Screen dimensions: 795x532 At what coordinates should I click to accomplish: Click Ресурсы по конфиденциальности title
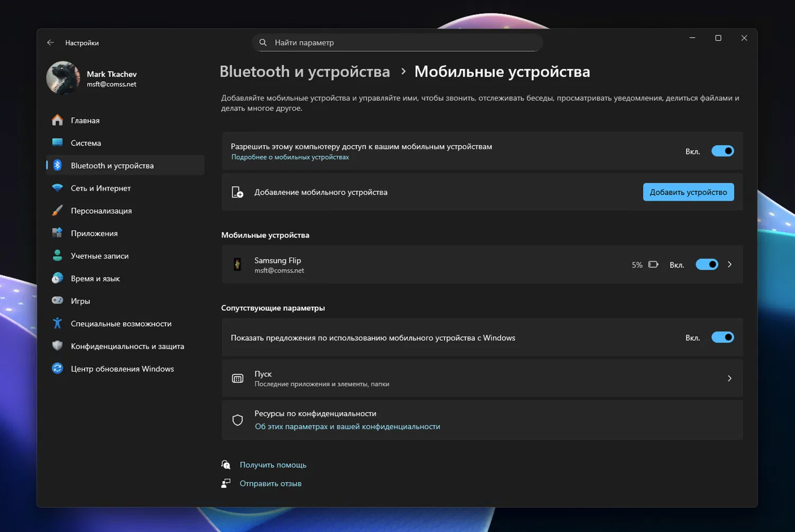pyautogui.click(x=315, y=413)
